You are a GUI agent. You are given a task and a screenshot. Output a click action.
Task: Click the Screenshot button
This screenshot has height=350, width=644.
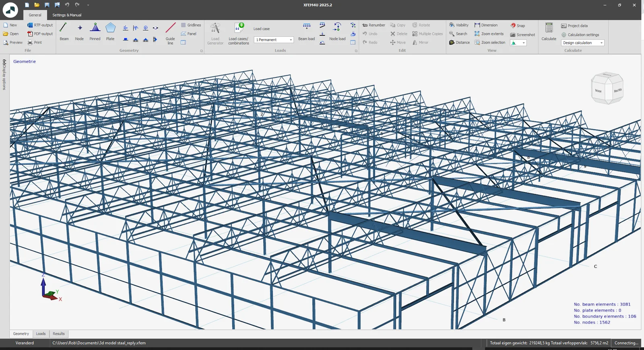tap(522, 35)
